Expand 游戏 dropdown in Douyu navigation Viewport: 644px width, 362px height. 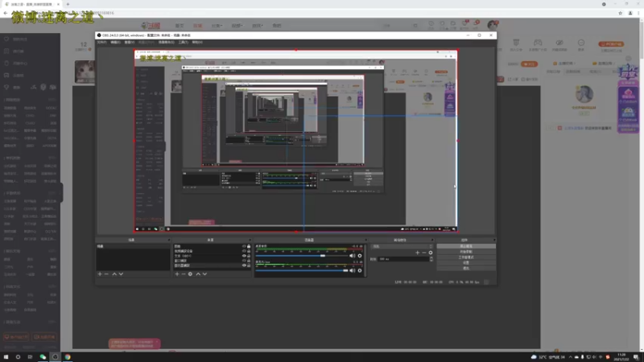(x=257, y=26)
